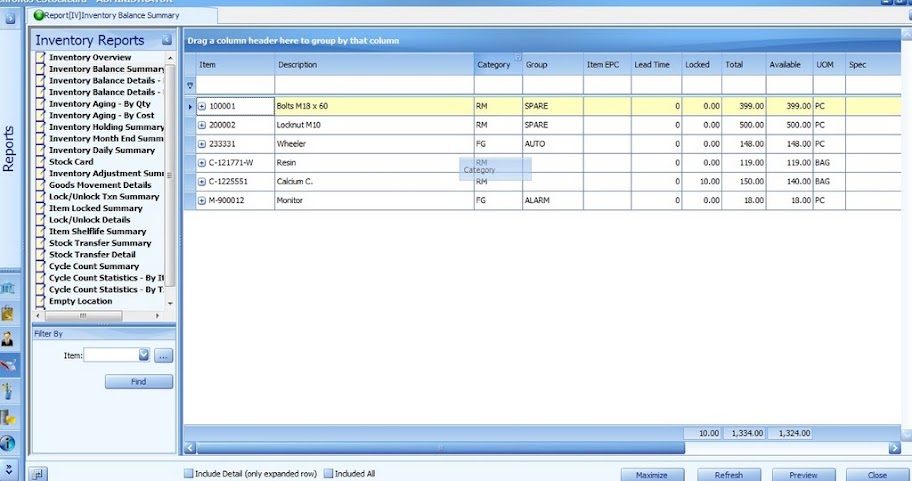Image resolution: width=912 pixels, height=481 pixels.
Task: Select the 1,334.00 total footer value
Action: pyautogui.click(x=744, y=433)
